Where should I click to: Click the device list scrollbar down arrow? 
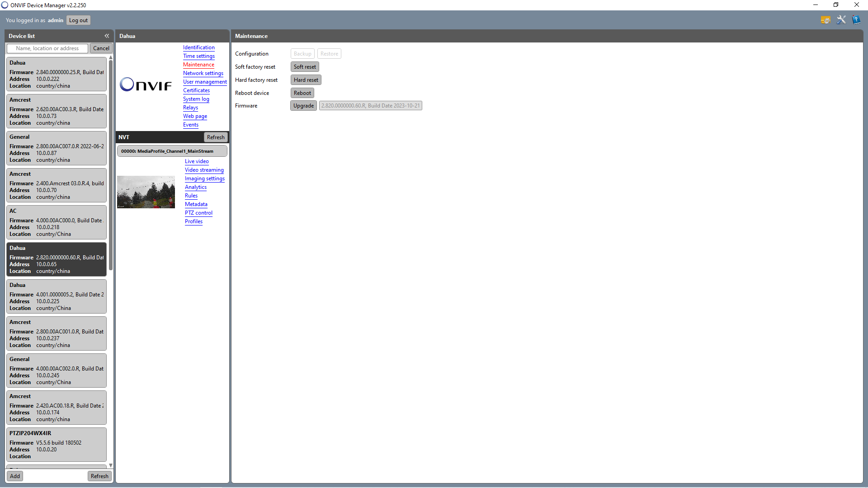click(111, 465)
